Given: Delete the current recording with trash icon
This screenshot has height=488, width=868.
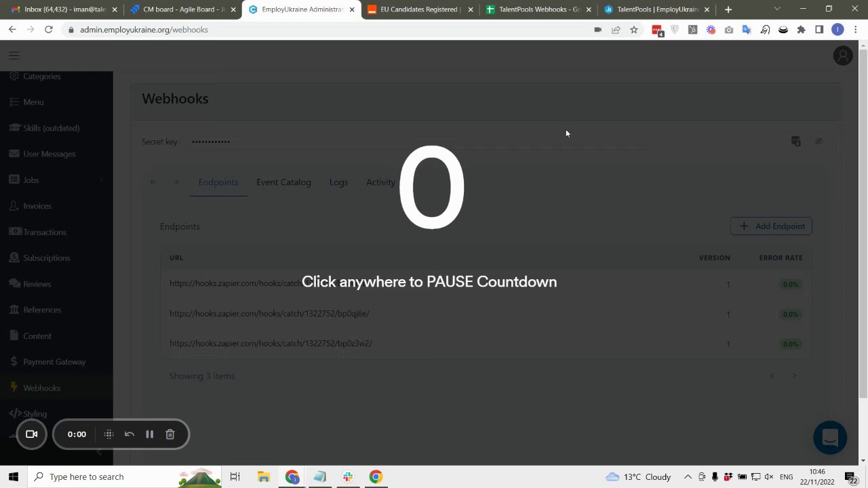Looking at the screenshot, I should (x=170, y=434).
